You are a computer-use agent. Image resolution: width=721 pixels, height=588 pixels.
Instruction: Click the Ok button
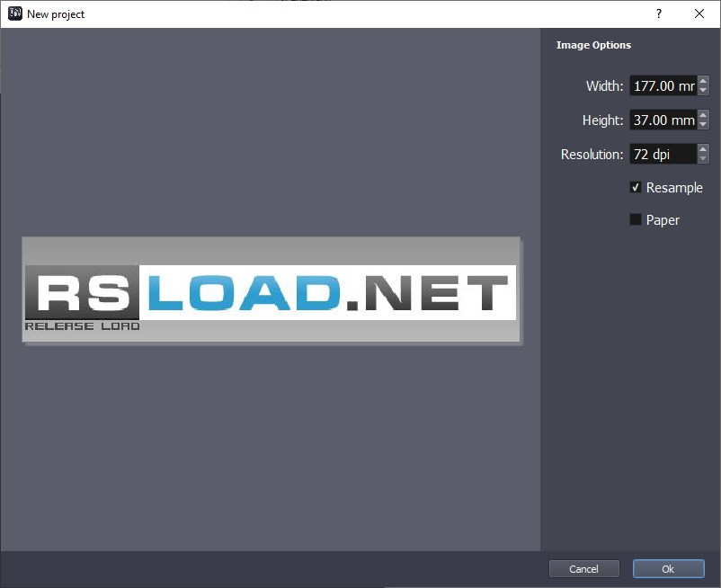click(x=668, y=569)
